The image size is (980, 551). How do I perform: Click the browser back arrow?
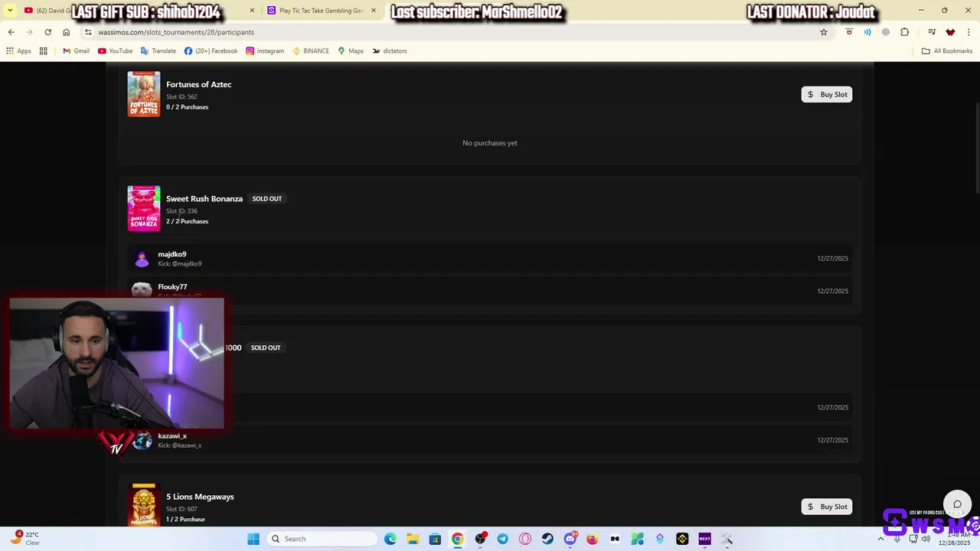tap(11, 32)
